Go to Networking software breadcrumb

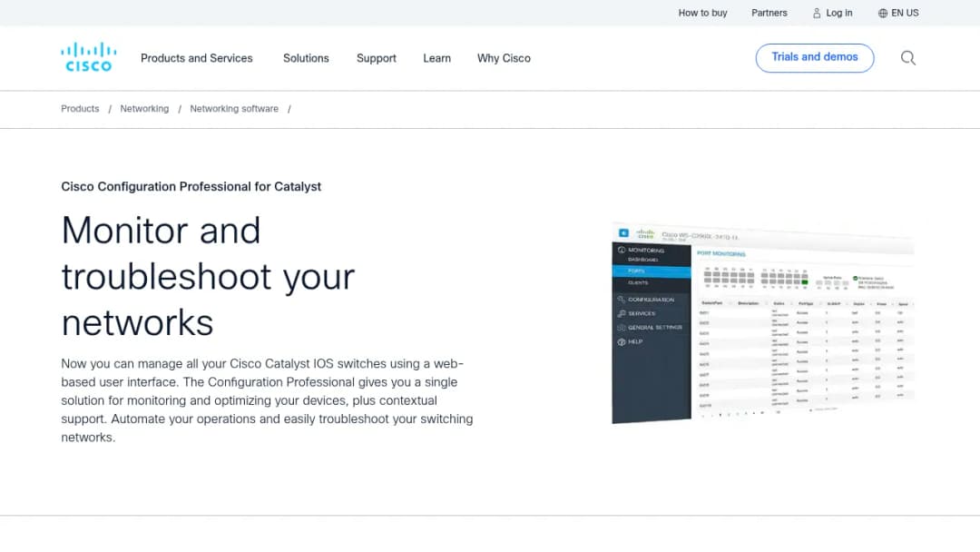[234, 109]
